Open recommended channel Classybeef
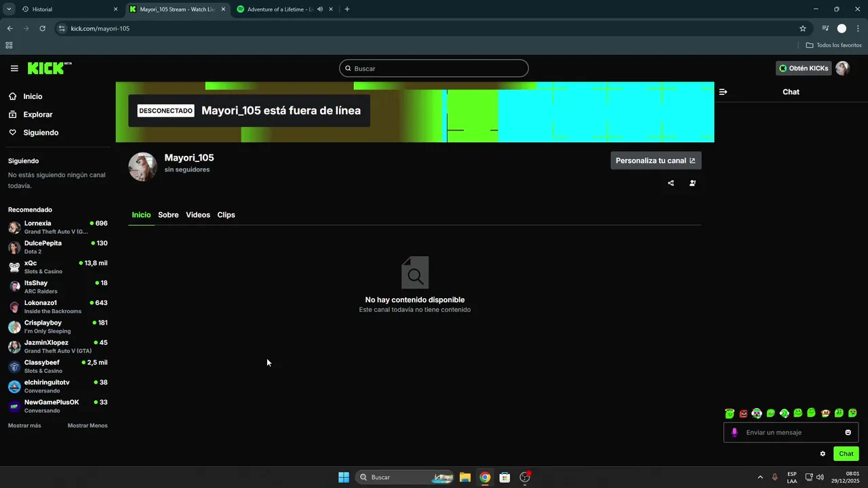 (x=58, y=367)
